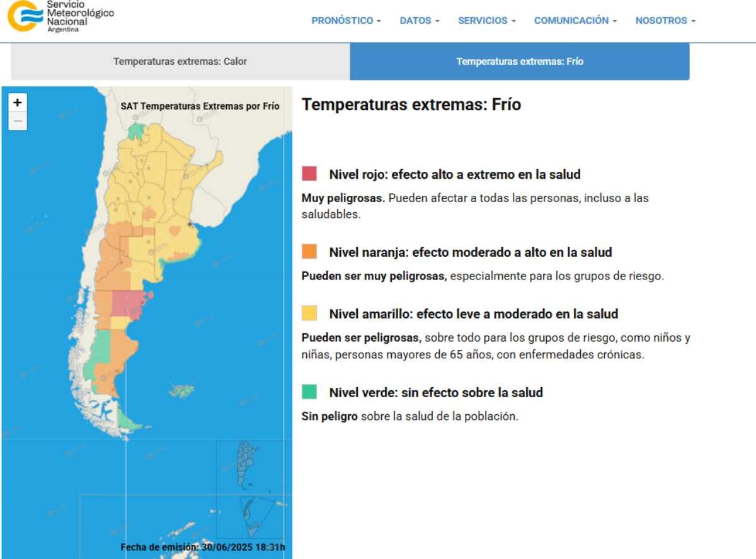
Task: Open the DATOS dropdown menu
Action: 420,21
